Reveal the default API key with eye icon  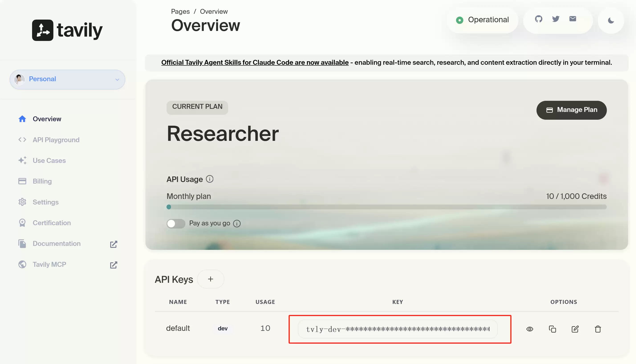pyautogui.click(x=529, y=329)
